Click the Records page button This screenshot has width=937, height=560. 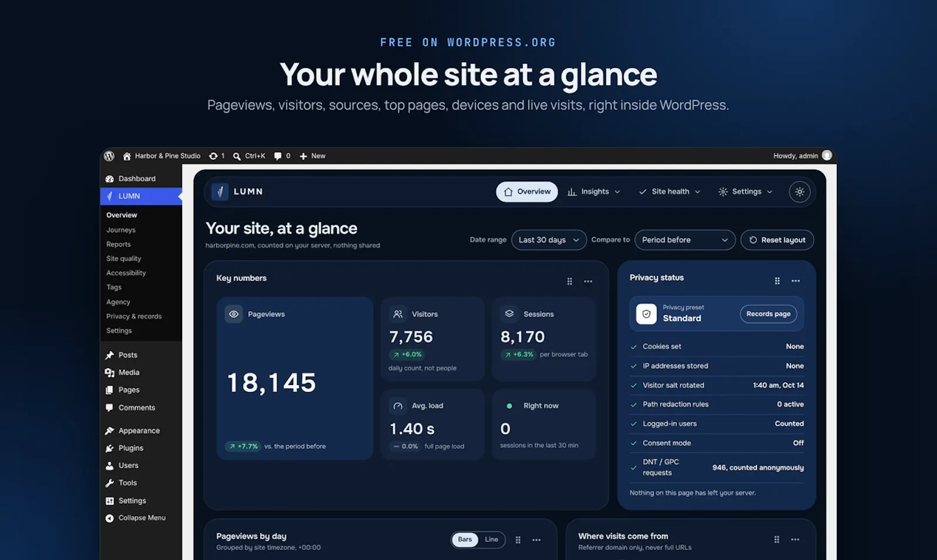[768, 314]
